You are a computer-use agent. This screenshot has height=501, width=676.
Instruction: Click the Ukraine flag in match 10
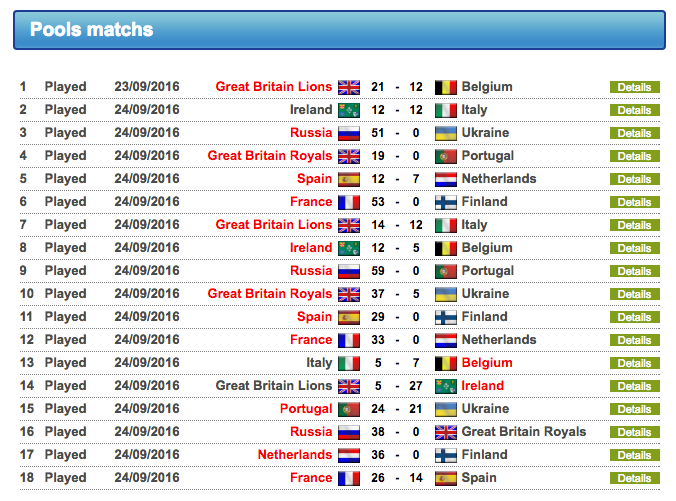446,294
